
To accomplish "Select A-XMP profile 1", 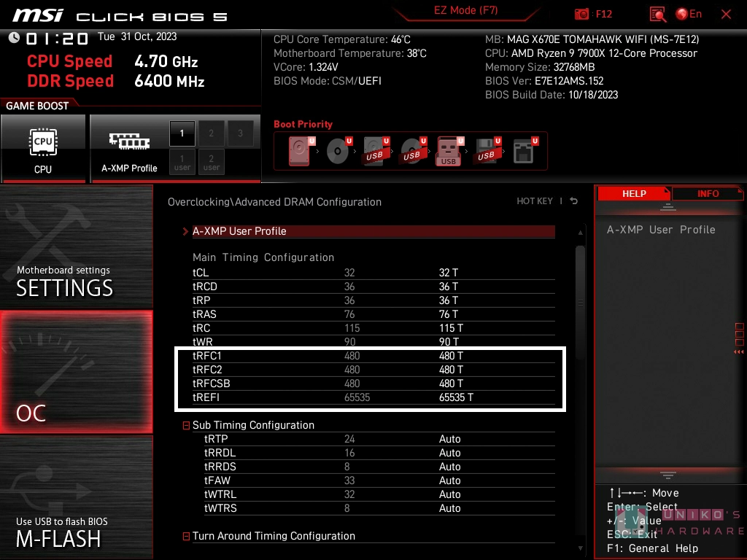I will coord(182,133).
